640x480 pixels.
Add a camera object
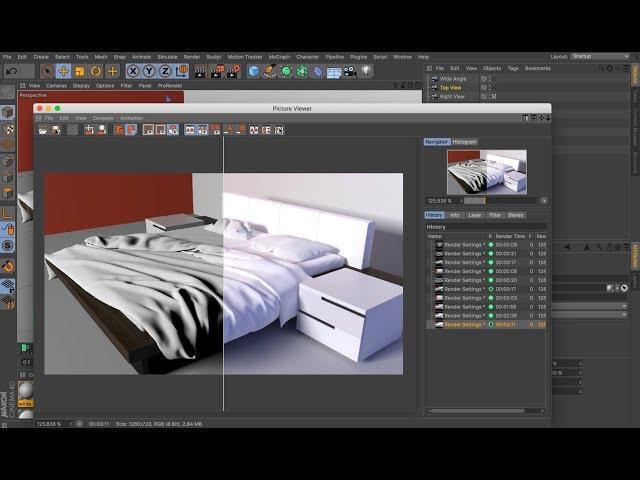point(350,72)
